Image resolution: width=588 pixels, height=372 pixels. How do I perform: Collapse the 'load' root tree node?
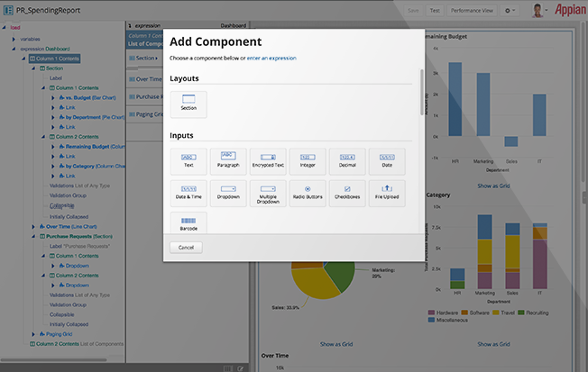point(5,27)
